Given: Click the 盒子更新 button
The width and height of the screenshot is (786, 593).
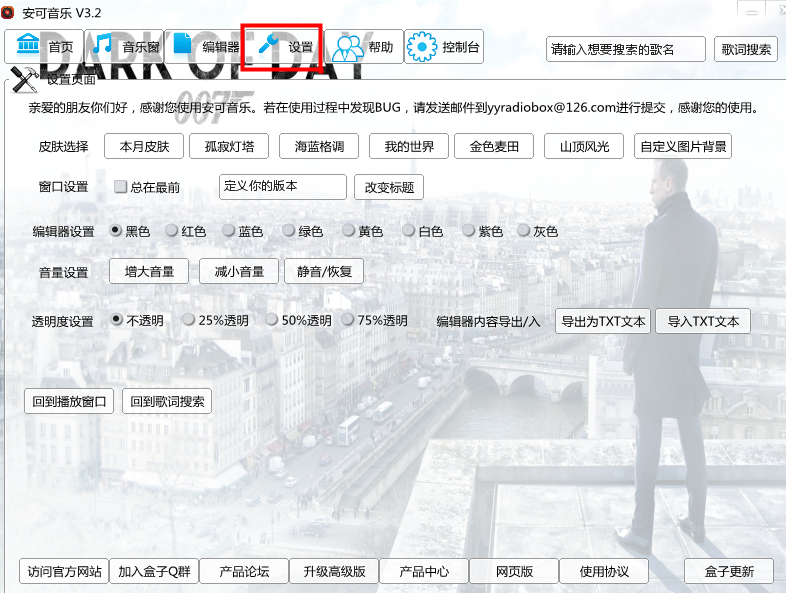Looking at the screenshot, I should pos(729,571).
